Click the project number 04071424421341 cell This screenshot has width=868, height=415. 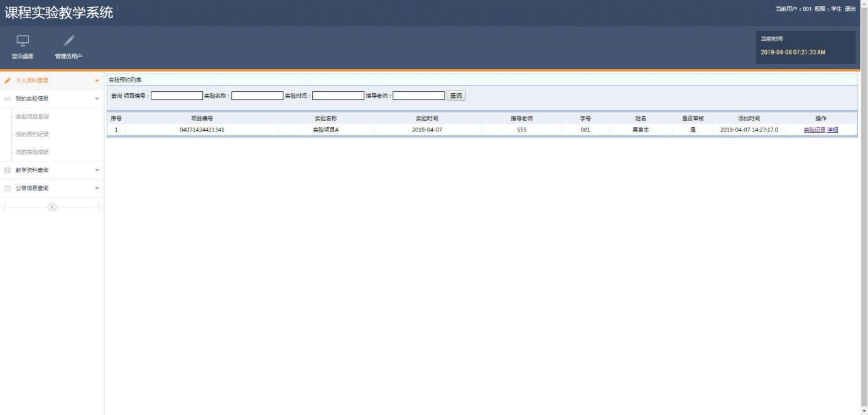click(x=202, y=130)
